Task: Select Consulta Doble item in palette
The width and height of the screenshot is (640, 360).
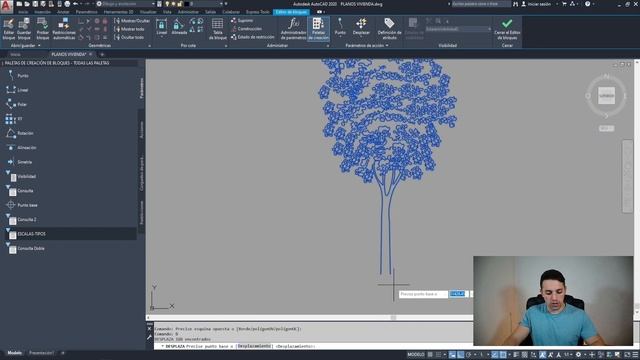Action: point(25,248)
